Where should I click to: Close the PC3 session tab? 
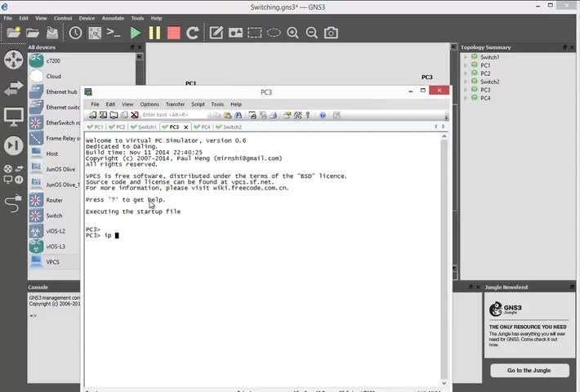click(x=186, y=127)
